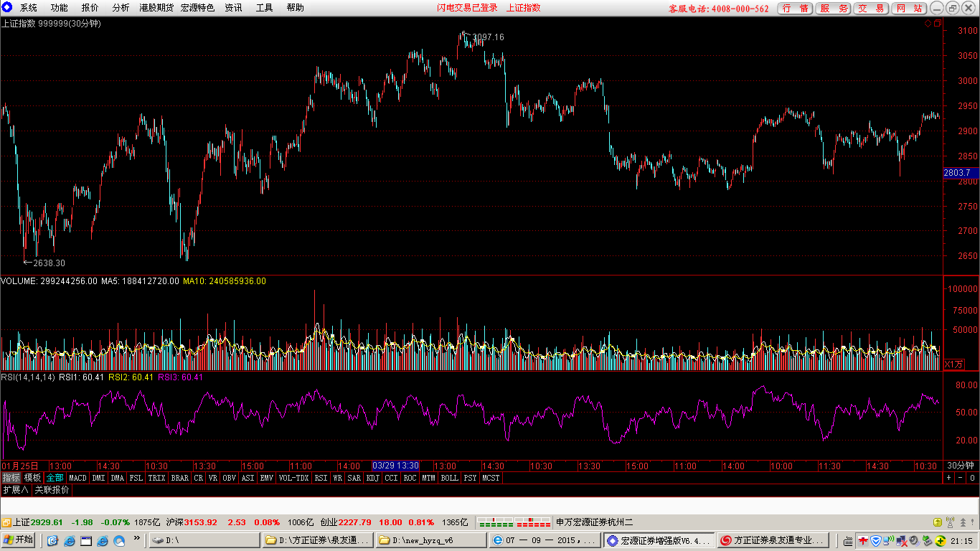The width and height of the screenshot is (980, 551).
Task: Open the 资讯 menu
Action: (233, 8)
